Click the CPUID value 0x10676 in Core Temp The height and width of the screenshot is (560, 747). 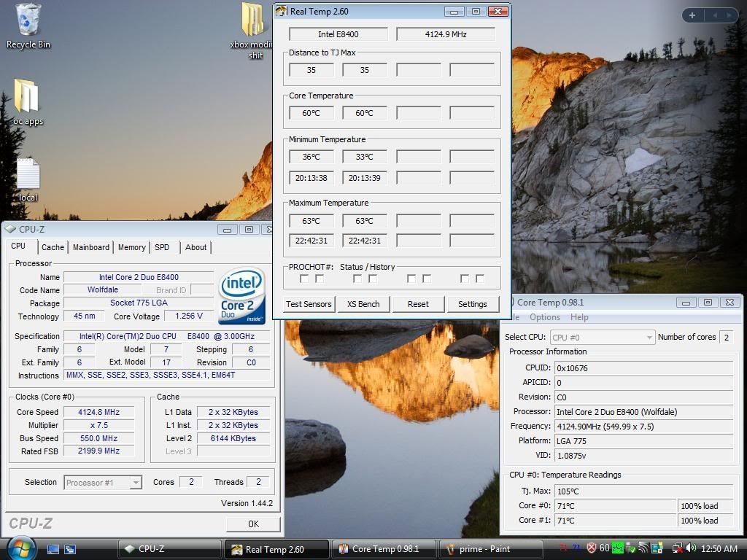pos(643,368)
